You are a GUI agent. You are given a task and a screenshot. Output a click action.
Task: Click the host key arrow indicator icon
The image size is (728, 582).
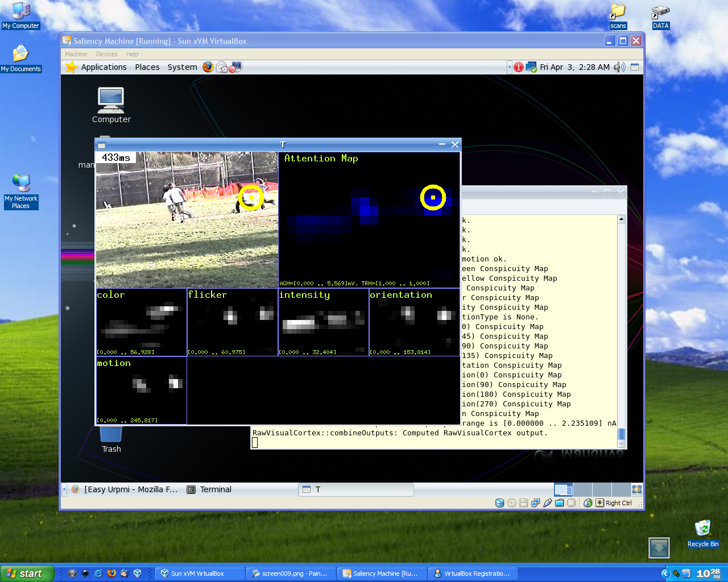click(x=599, y=503)
